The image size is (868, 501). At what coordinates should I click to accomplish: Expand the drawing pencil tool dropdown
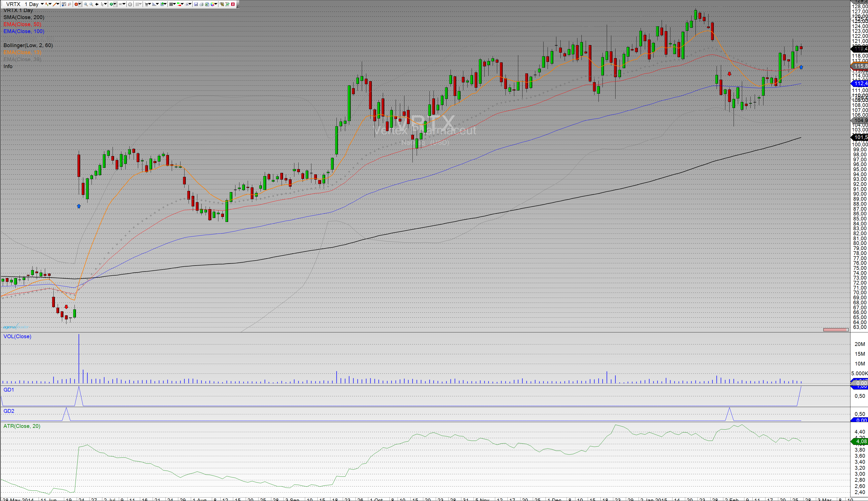pyautogui.click(x=58, y=4)
